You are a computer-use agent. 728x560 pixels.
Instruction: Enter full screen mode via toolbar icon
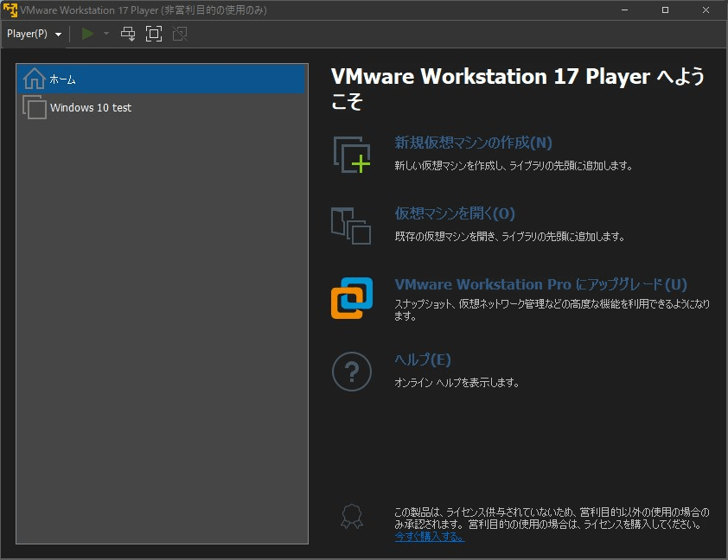(x=154, y=34)
